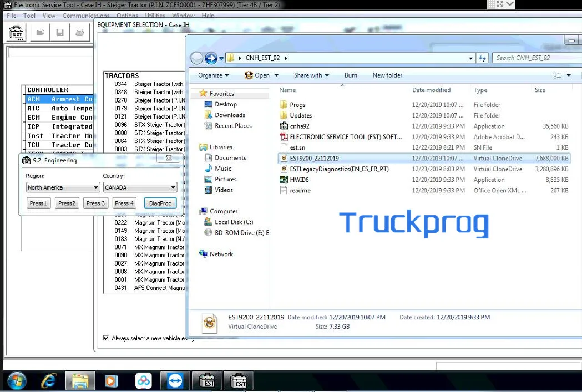Click the explorer back navigation arrow
This screenshot has height=392, width=582.
(197, 58)
